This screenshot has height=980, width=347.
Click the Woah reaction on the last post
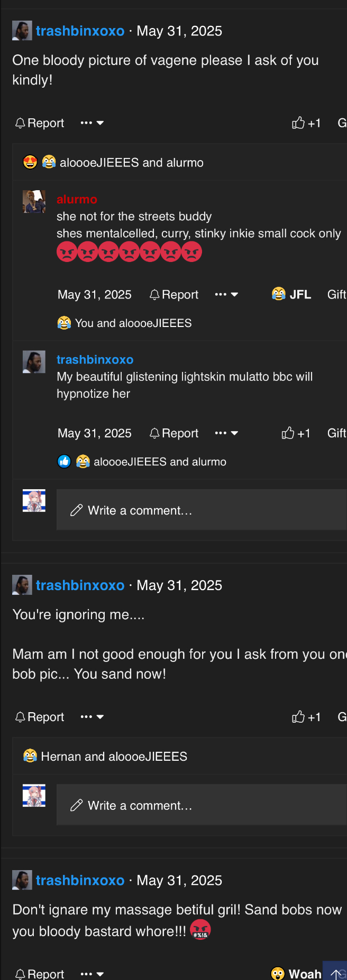coord(296,973)
